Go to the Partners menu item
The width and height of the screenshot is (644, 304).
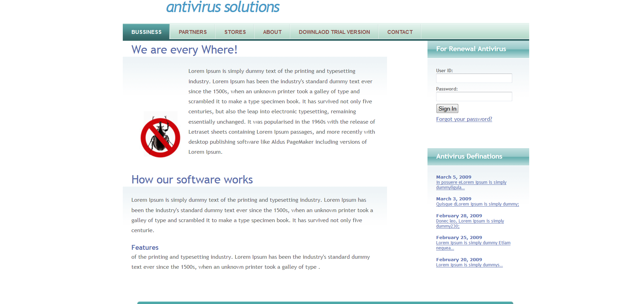[193, 32]
